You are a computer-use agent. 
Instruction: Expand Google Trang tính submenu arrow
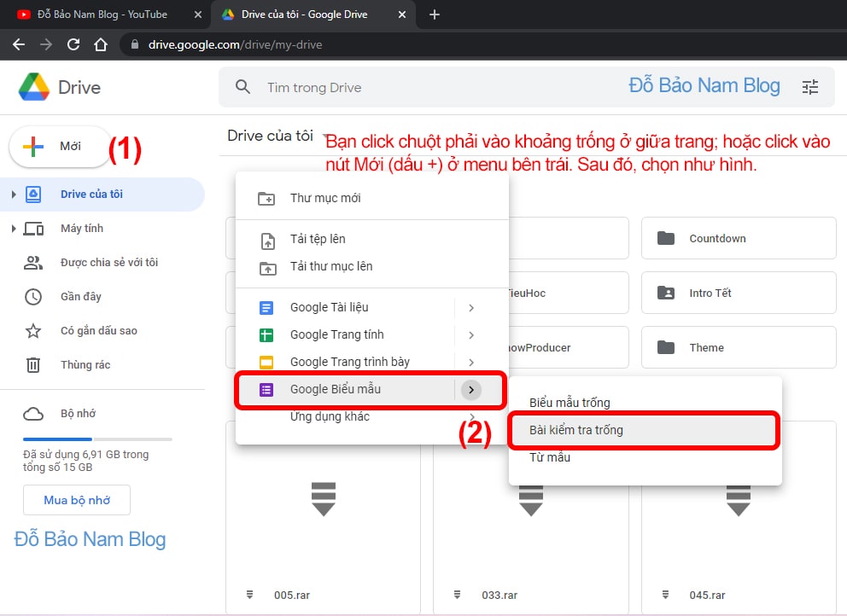click(x=471, y=335)
